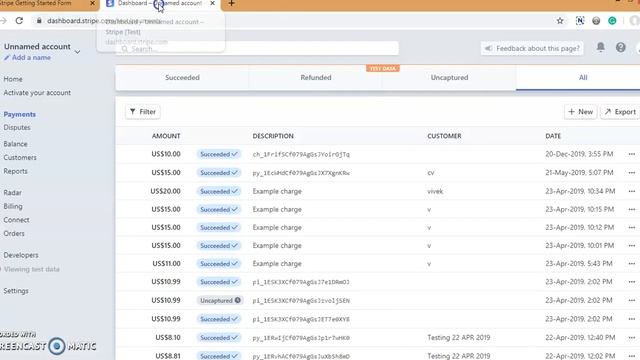Click the green circle browser extension icon

coord(612,21)
